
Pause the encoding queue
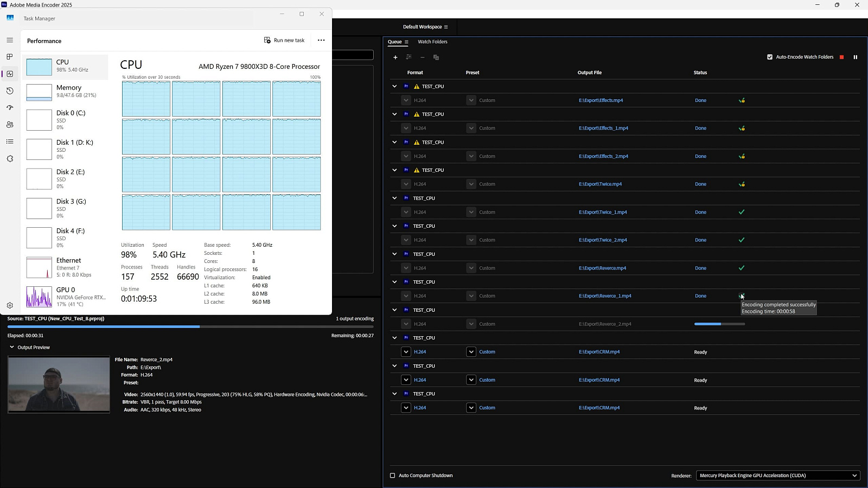click(x=855, y=57)
